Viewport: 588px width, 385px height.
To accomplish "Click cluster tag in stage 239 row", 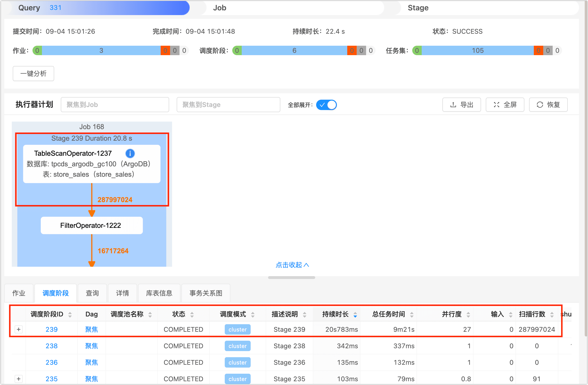I will click(x=237, y=329).
